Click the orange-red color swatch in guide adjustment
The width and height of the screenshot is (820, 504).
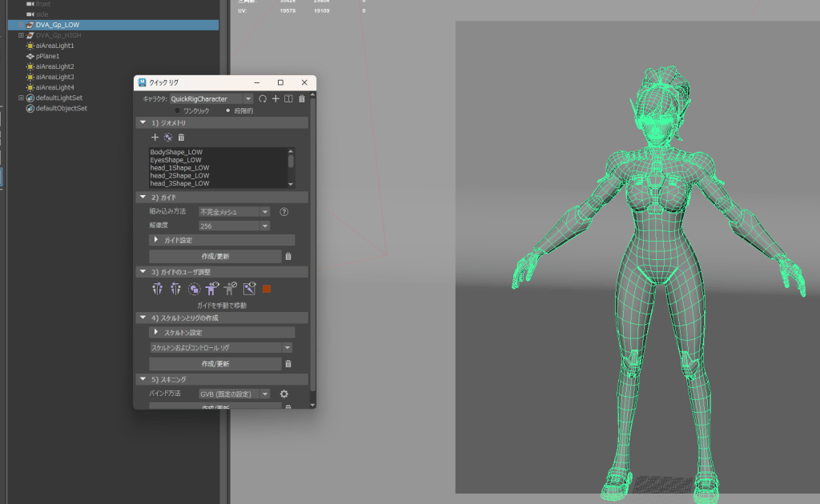click(267, 289)
